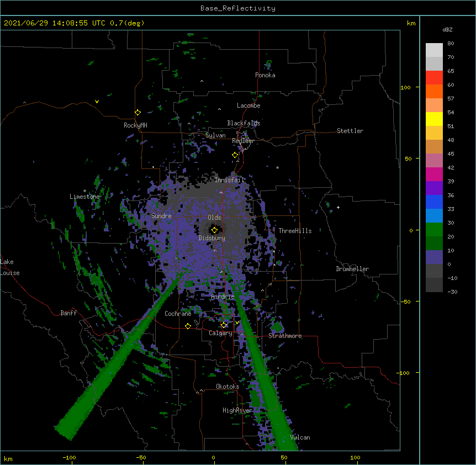Click the white caret marker below Innisfail label
This screenshot has width=476, height=465.
pos(221,192)
